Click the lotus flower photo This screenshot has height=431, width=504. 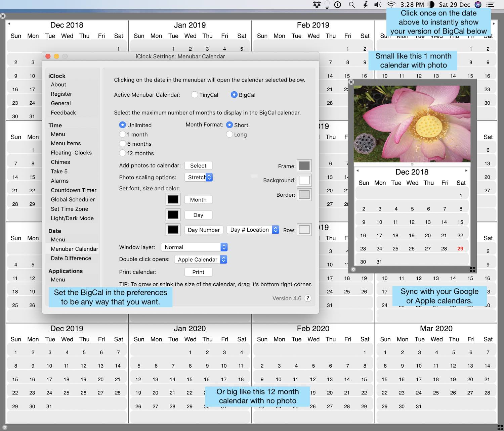point(412,124)
